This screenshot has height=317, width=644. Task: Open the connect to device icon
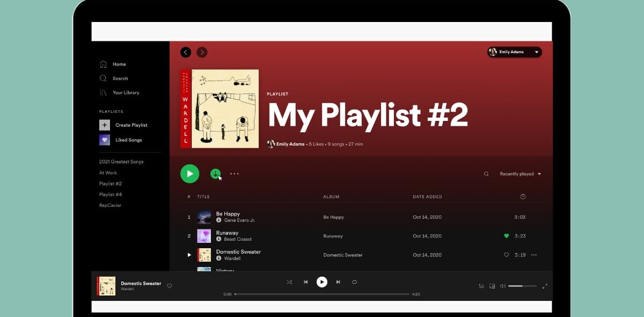(x=492, y=286)
